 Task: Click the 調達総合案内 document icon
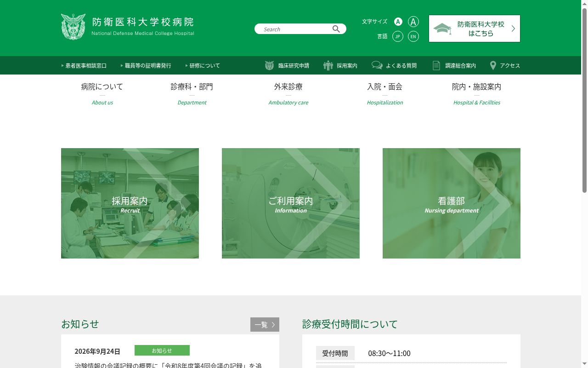(436, 65)
